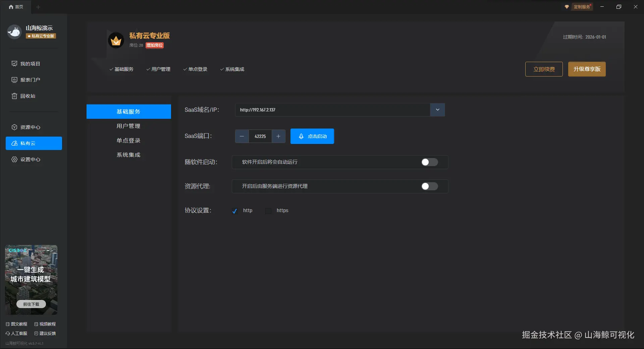The width and height of the screenshot is (644, 349).
Task: Click 点击启动 start button
Action: [x=312, y=136]
